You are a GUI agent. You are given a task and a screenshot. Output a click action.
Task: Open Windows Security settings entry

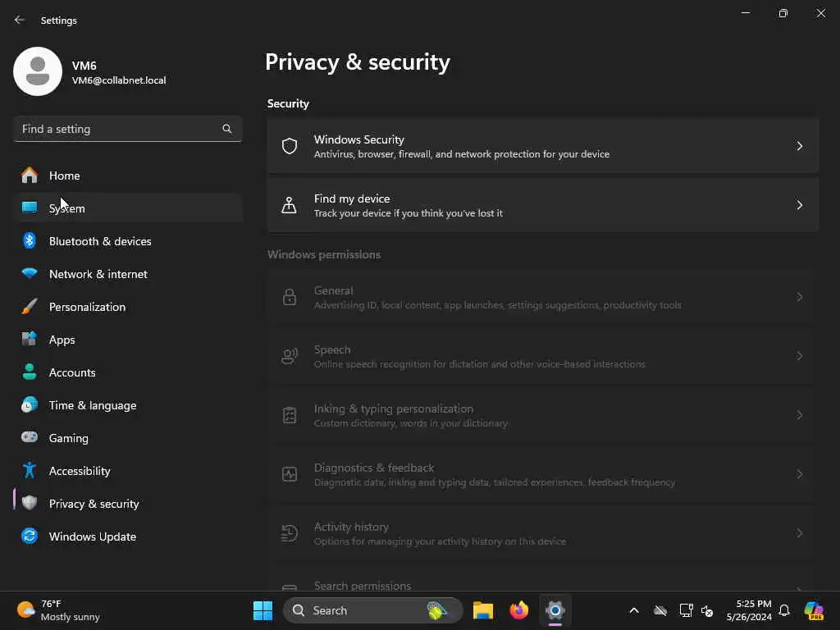pos(543,146)
